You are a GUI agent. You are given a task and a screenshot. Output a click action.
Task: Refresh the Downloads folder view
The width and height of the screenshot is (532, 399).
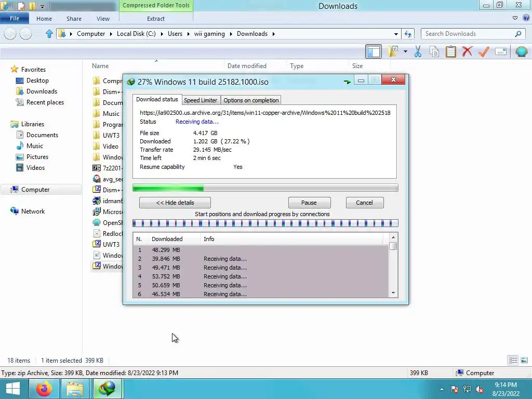(x=408, y=34)
